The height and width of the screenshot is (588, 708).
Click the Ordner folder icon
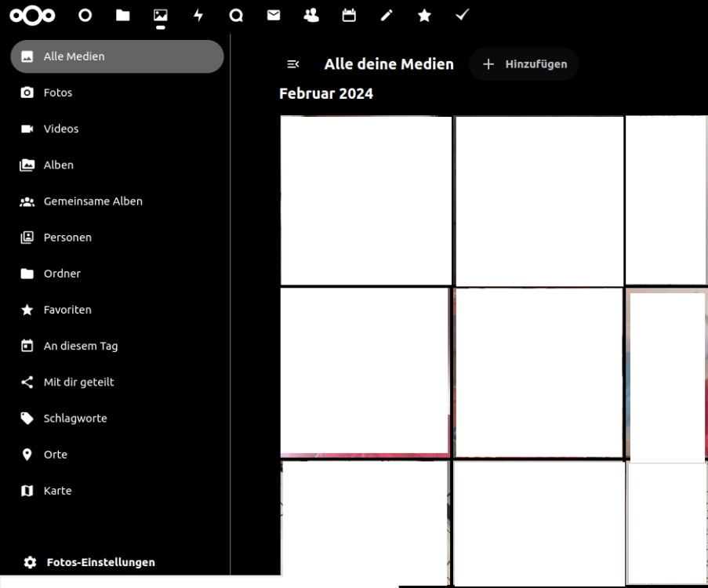pyautogui.click(x=27, y=274)
